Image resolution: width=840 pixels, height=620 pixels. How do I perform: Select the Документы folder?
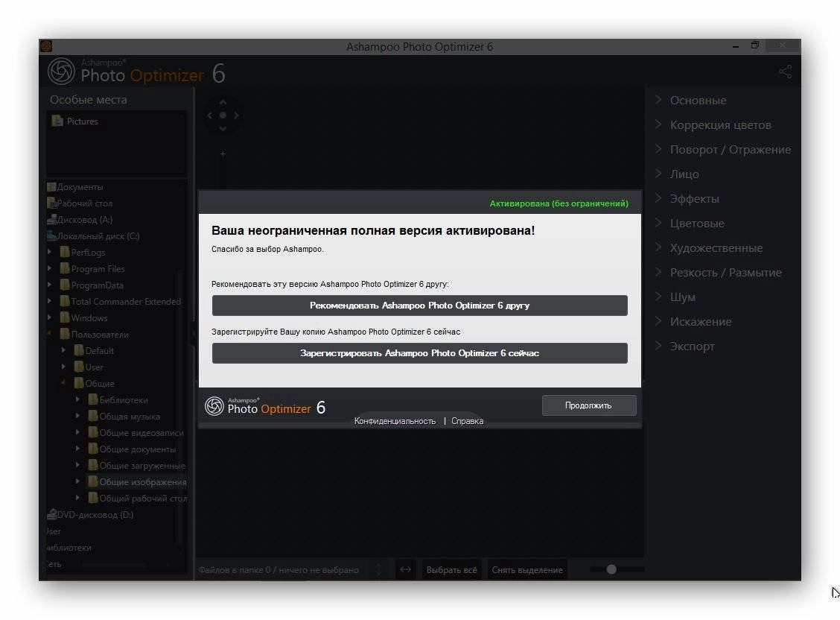(75, 187)
